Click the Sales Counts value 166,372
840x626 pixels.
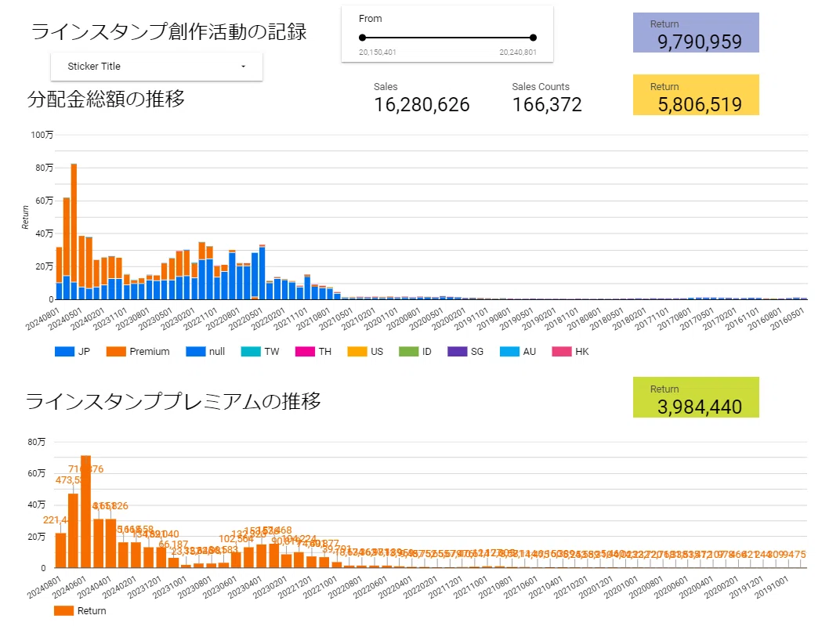547,104
